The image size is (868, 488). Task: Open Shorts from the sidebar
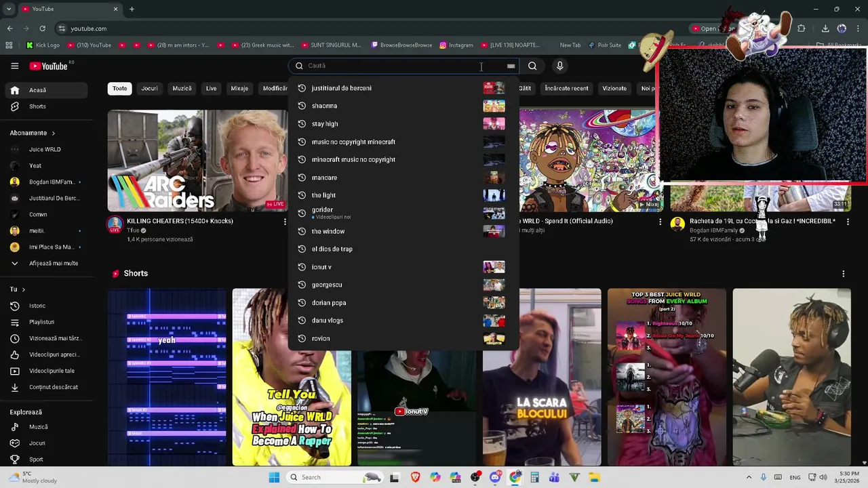tap(46, 106)
